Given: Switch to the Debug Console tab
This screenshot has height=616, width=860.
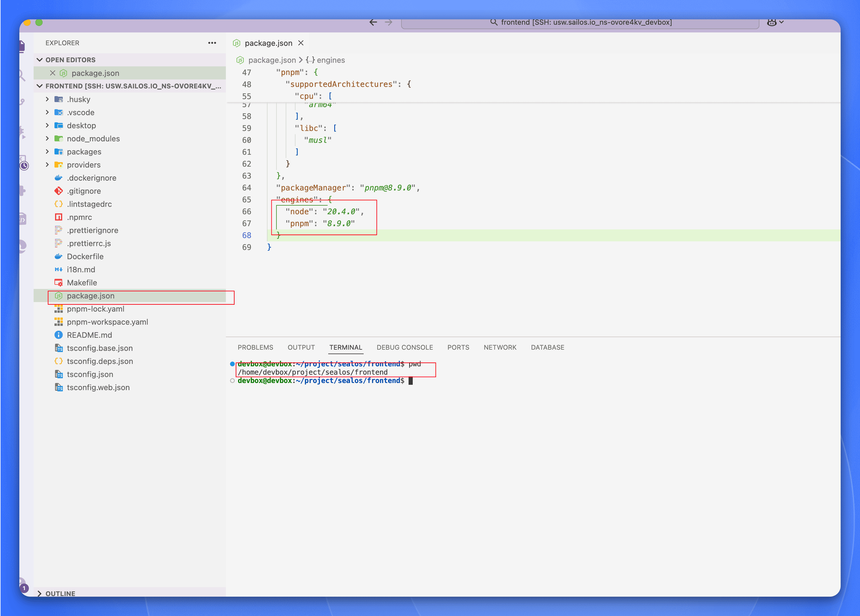Looking at the screenshot, I should (x=405, y=347).
